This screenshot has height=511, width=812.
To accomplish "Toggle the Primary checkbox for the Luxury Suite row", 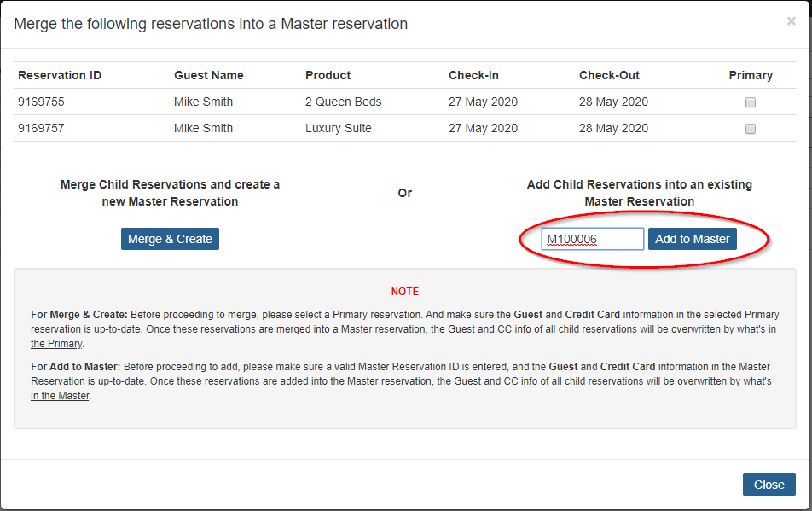I will coord(750,129).
